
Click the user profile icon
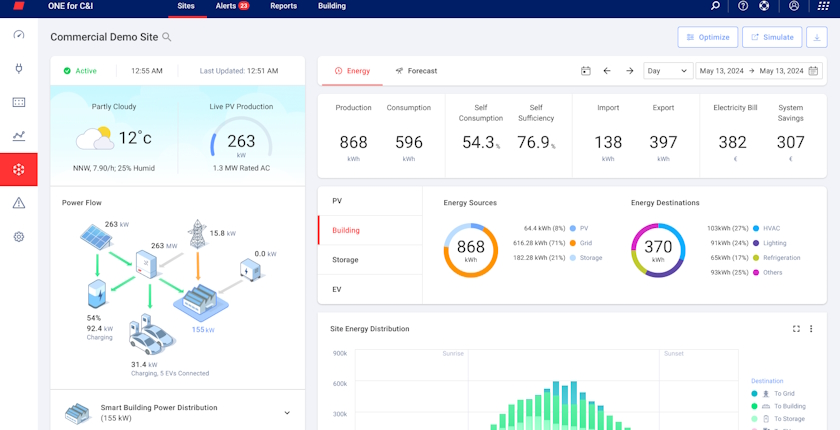(794, 6)
